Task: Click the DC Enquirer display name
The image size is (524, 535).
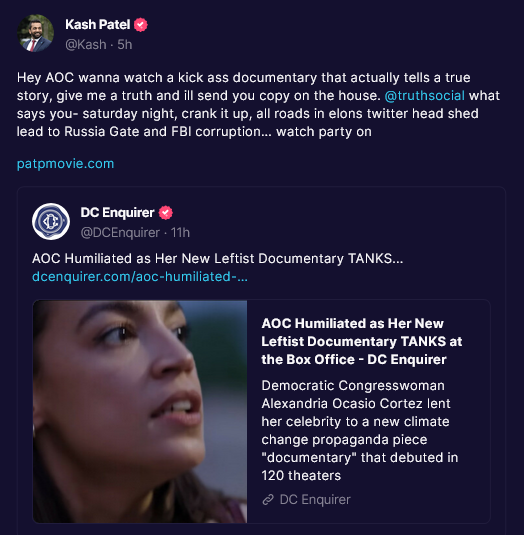Action: 117,213
